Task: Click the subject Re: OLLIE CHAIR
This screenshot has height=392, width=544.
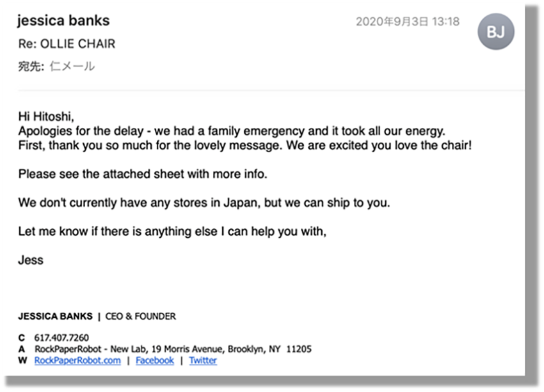Action: (67, 43)
